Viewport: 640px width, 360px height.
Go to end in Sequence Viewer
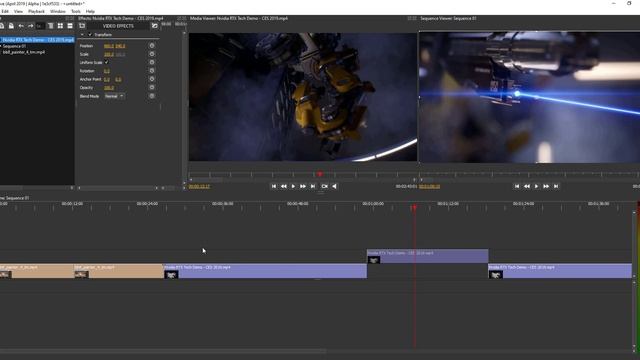556,186
